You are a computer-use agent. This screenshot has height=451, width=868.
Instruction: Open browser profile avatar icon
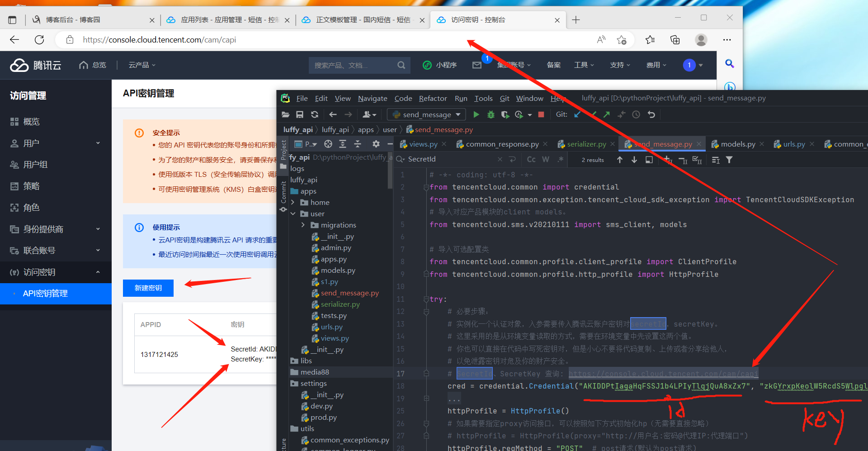pos(701,40)
